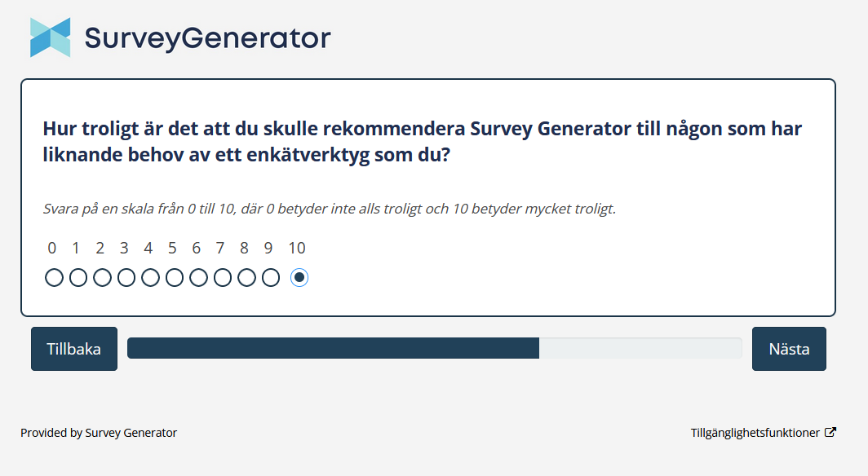This screenshot has height=476, width=868.
Task: Select rating 7 on the scale
Action: point(222,277)
